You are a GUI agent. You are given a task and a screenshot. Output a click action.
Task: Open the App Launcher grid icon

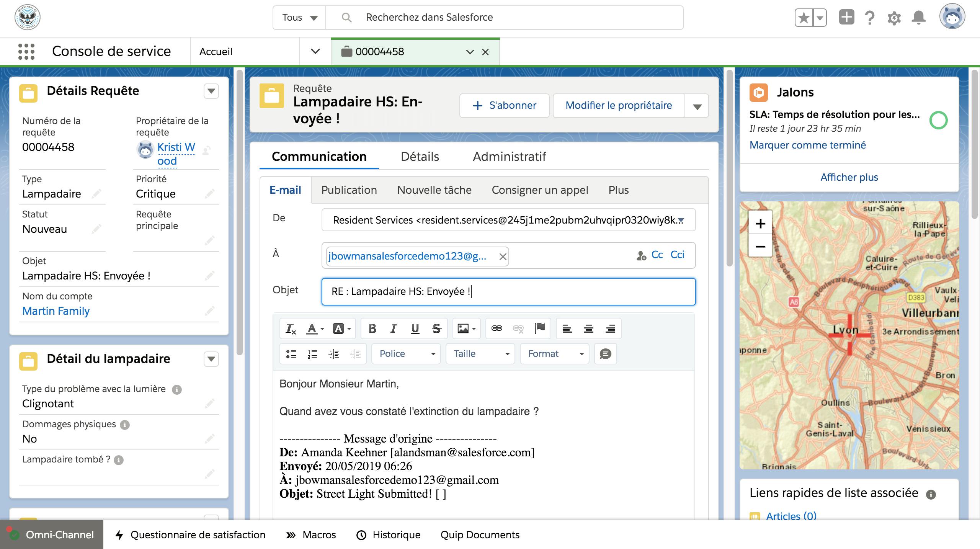click(x=26, y=51)
